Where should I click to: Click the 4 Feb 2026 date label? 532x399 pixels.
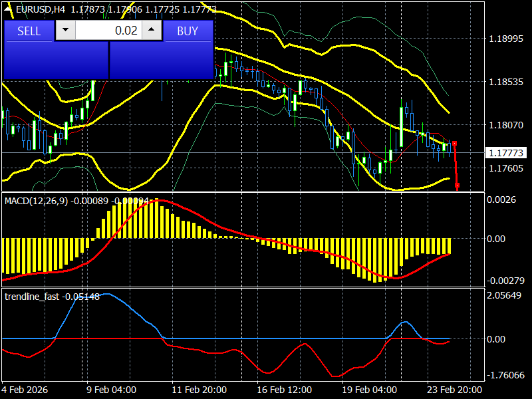[x=25, y=390]
